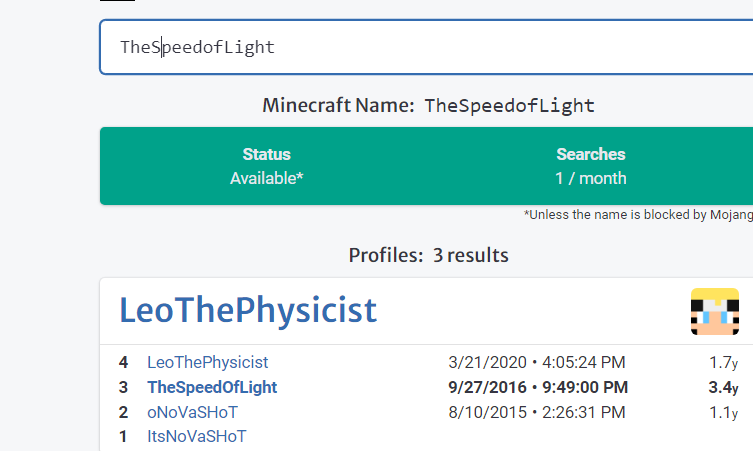753x451 pixels.
Task: Click the 9/27/2016 name change timestamp
Action: click(x=538, y=387)
